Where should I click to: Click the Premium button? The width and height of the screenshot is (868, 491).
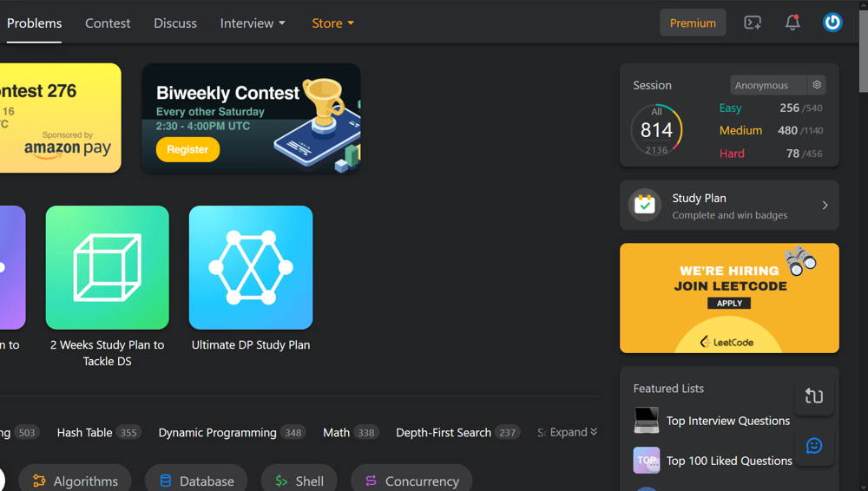coord(693,23)
